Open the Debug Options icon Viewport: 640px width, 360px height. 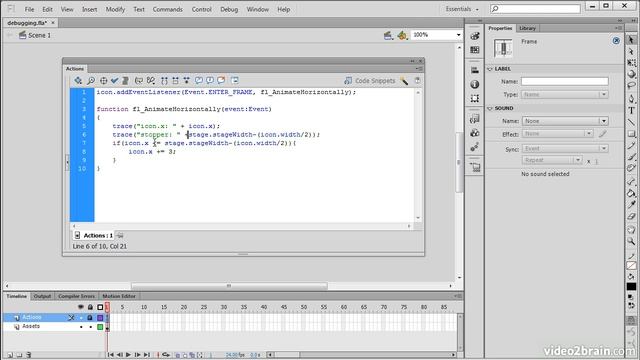click(151, 81)
